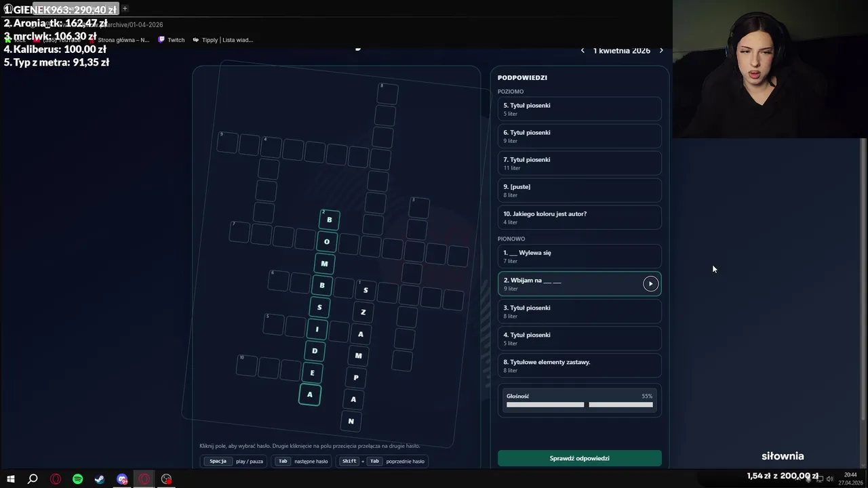Select clue 10 Jakiego koloru jest autor?
This screenshot has height=488, width=868.
pos(579,218)
